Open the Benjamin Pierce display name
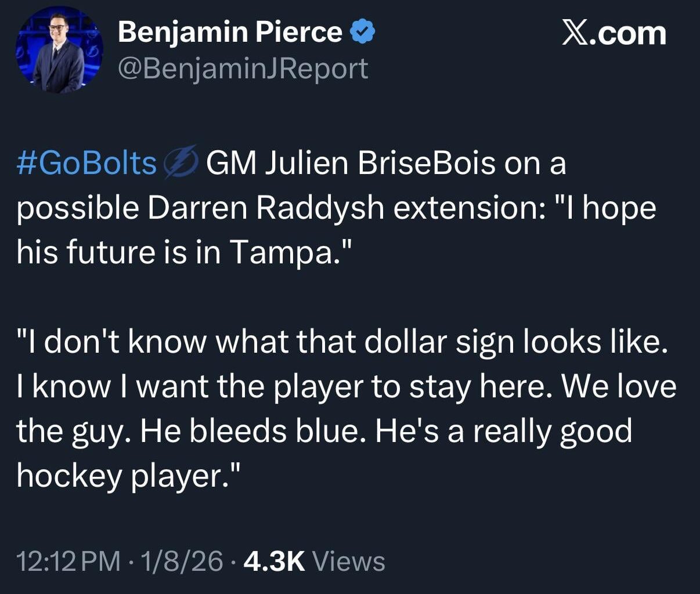Viewport: 700px width, 594px height. [x=230, y=32]
